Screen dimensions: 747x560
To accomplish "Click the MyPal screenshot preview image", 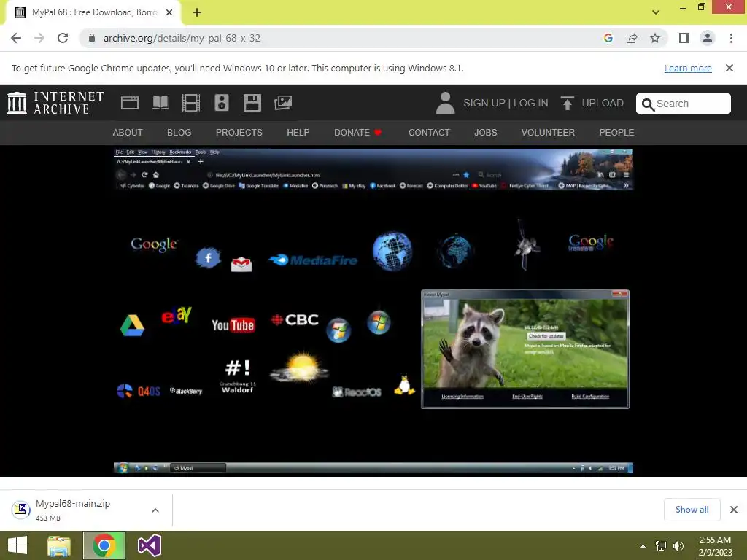I will tap(373, 311).
